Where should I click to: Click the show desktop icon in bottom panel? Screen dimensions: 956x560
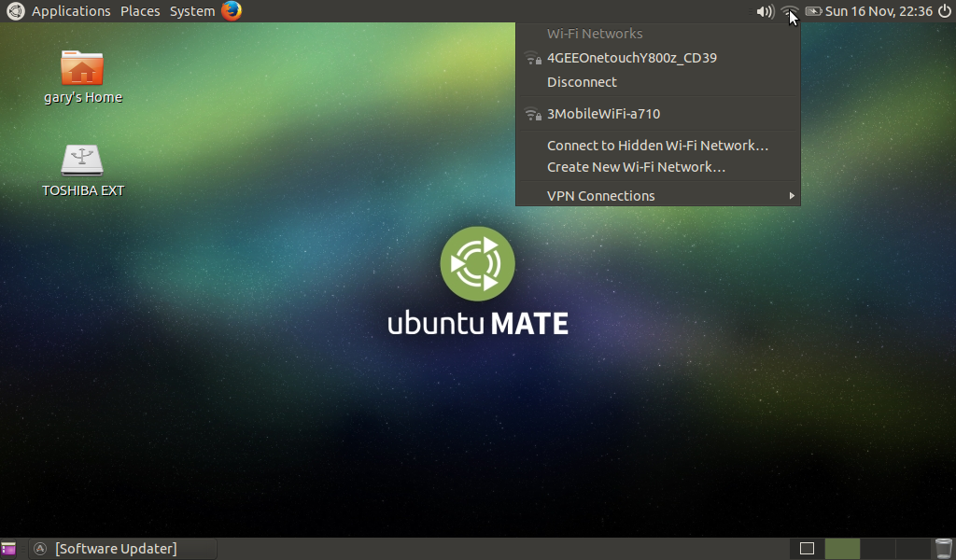8,549
